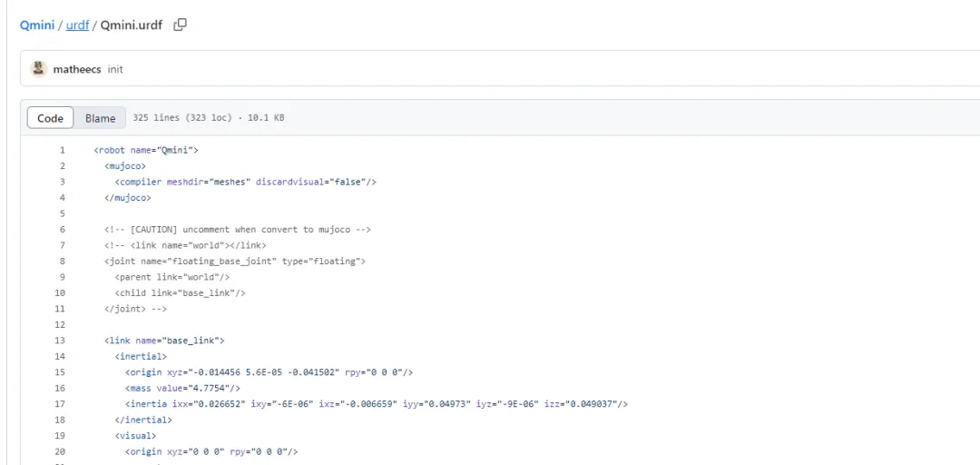980x465 pixels.
Task: Switch to the Code view tab
Action: pos(51,118)
